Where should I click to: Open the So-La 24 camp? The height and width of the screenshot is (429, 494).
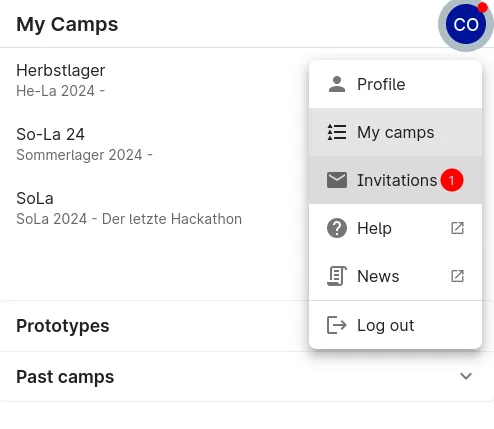coord(154,144)
